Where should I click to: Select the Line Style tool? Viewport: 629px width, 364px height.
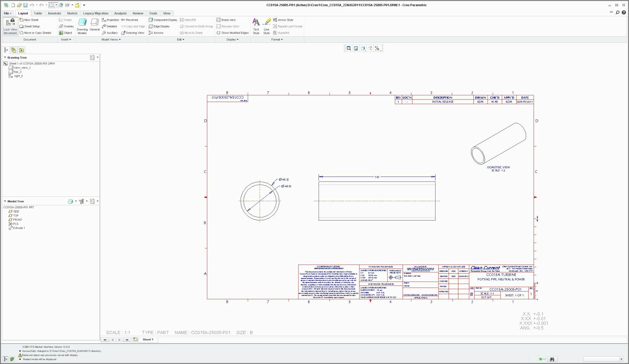pos(266,26)
